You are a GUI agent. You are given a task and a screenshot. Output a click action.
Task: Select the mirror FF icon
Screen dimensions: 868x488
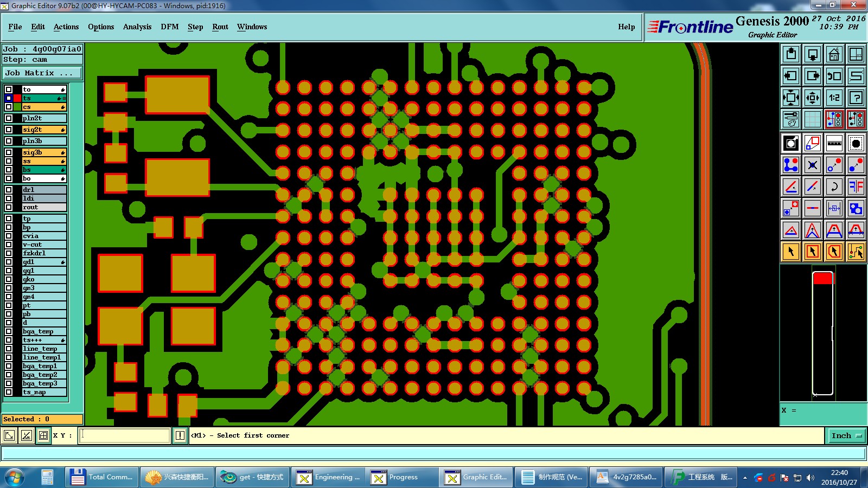tap(856, 187)
